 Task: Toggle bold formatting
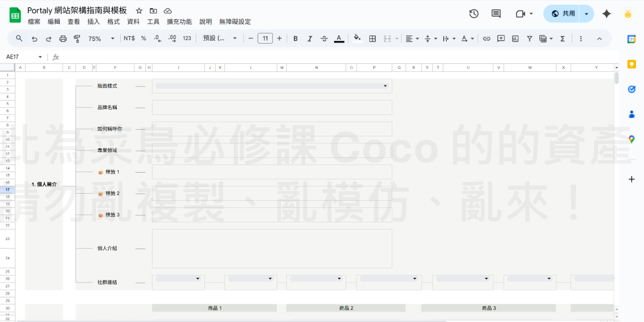click(x=295, y=38)
